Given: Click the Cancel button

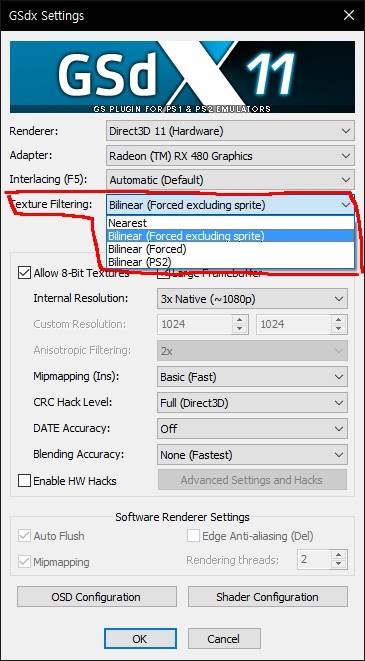Looking at the screenshot, I should (224, 639).
